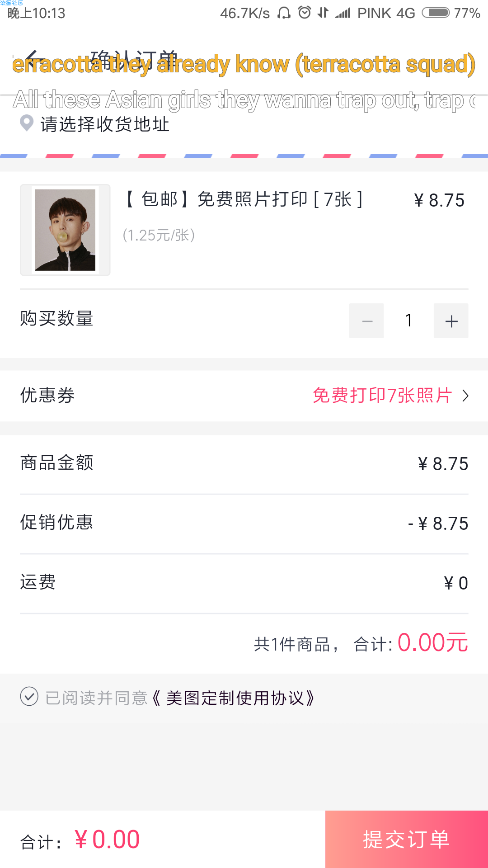
Task: Tap the alarm clock status icon
Action: point(305,12)
